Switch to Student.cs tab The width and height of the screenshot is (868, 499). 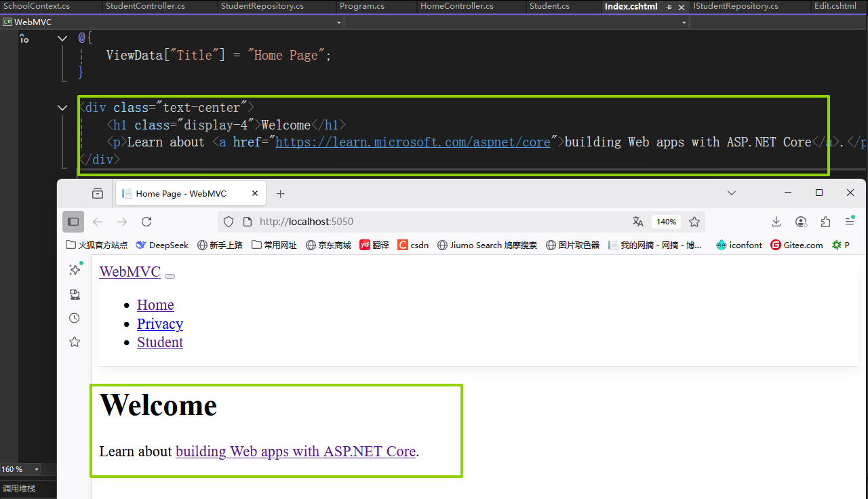pyautogui.click(x=549, y=6)
